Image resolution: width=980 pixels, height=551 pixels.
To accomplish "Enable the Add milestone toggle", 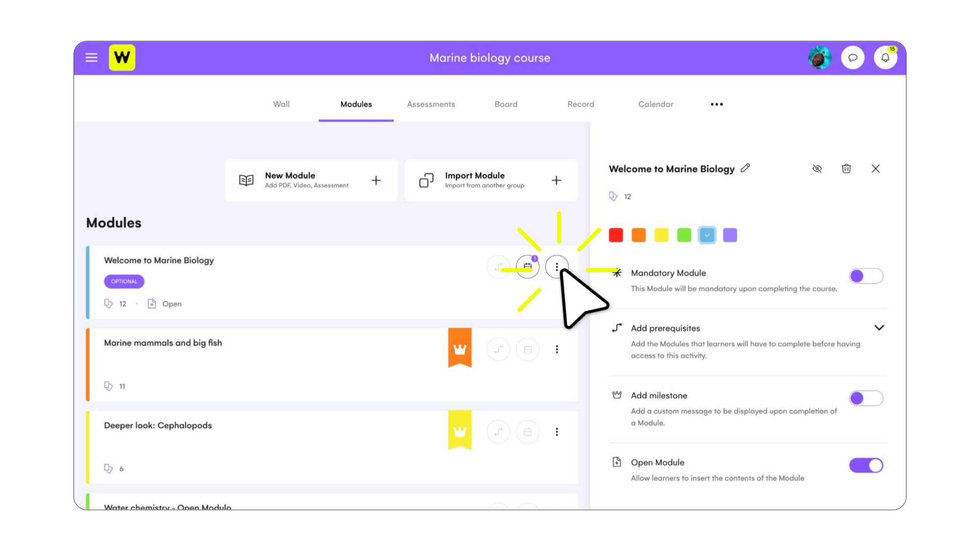I will coord(866,398).
